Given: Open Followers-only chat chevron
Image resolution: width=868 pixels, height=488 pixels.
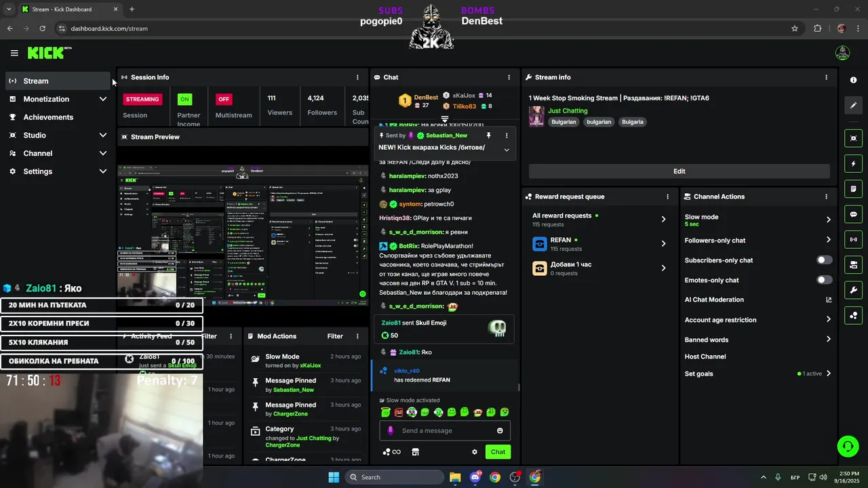Looking at the screenshot, I should click(x=829, y=240).
